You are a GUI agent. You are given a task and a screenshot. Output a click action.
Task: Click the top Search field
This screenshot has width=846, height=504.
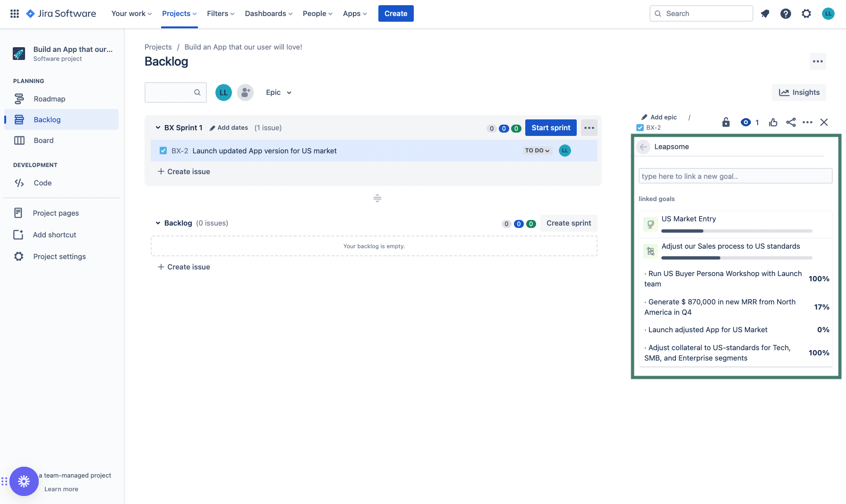tap(701, 14)
